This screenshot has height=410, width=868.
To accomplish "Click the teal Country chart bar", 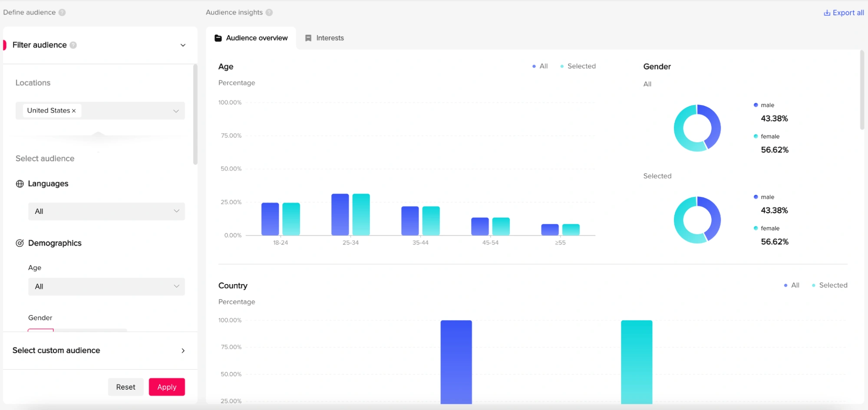I will [x=637, y=362].
